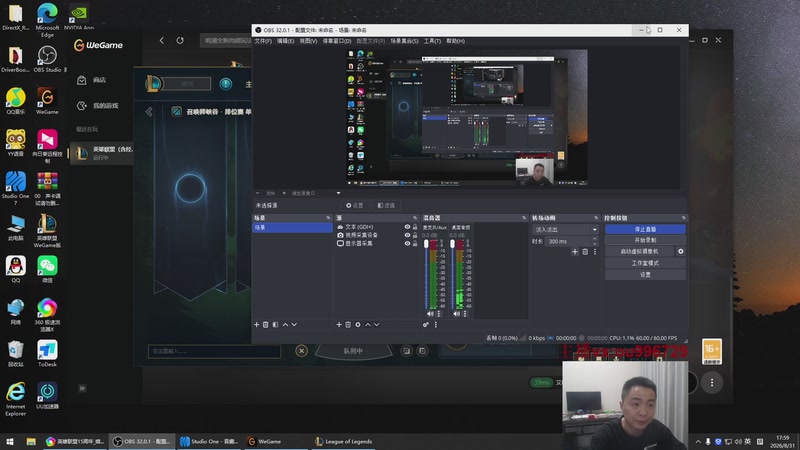Screen dimensions: 800x450
Task: Add a scene transition with plus icon
Action: point(575,252)
